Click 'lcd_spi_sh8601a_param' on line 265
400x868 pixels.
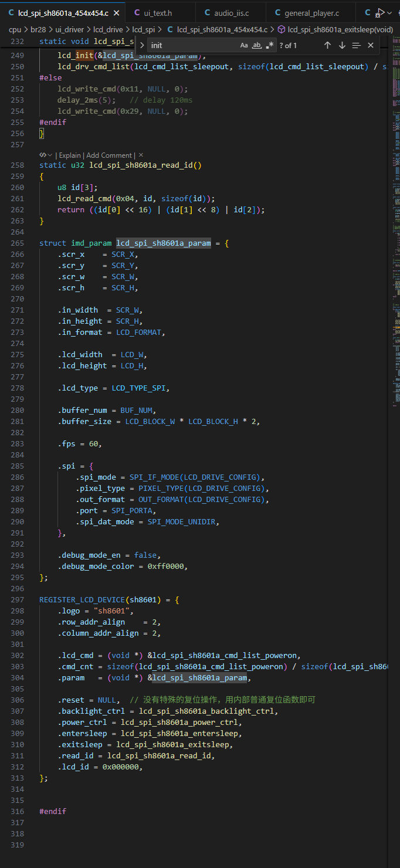click(163, 243)
